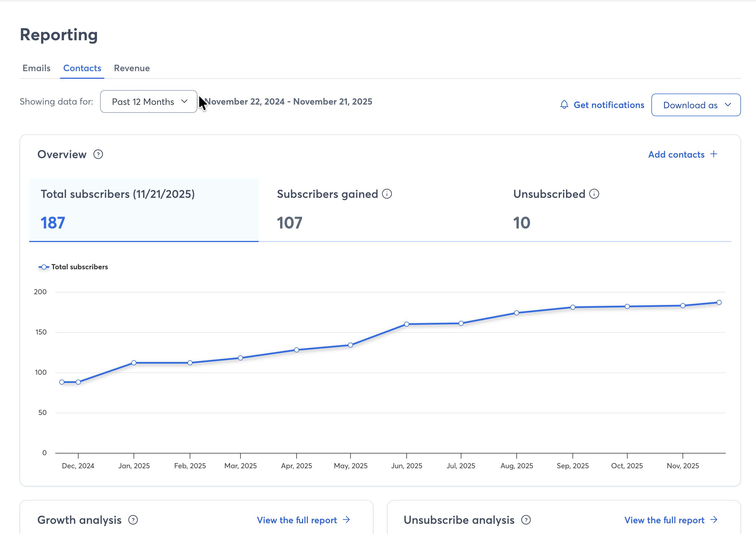Click the arrow icon for the Growth analysis report

tap(346, 520)
